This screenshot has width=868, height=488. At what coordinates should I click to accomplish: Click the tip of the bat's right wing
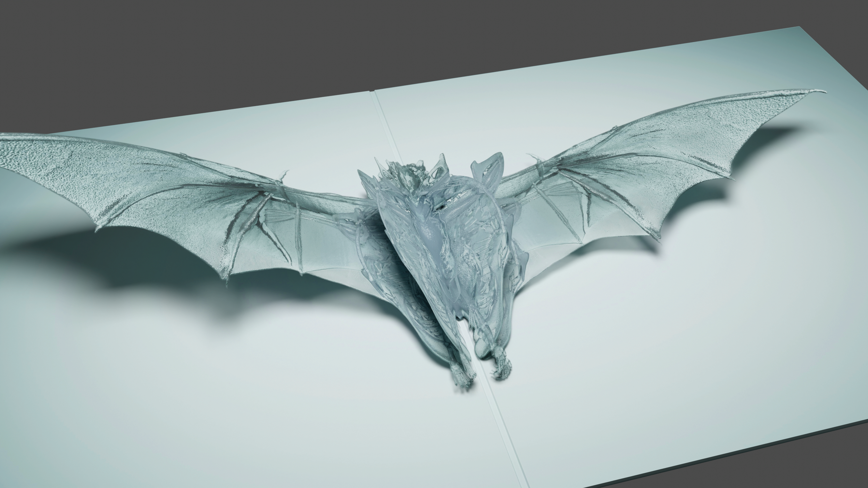click(824, 92)
